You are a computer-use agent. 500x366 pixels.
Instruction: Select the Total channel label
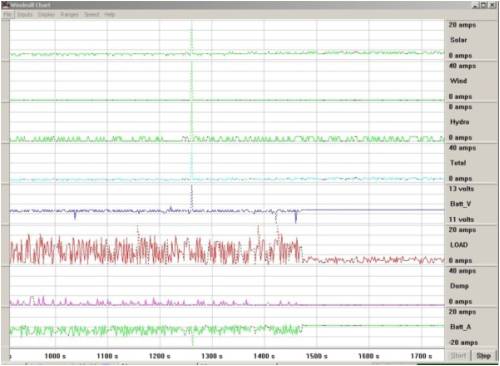458,163
